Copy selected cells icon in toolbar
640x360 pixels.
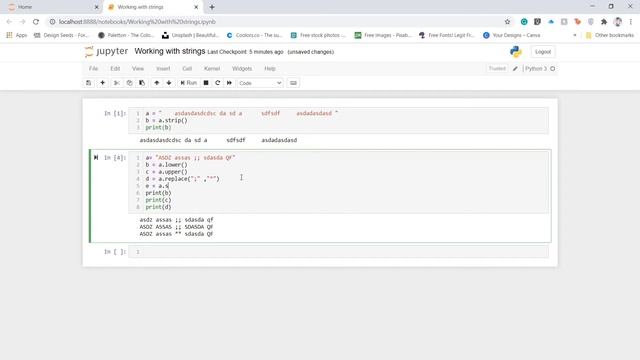pos(129,83)
